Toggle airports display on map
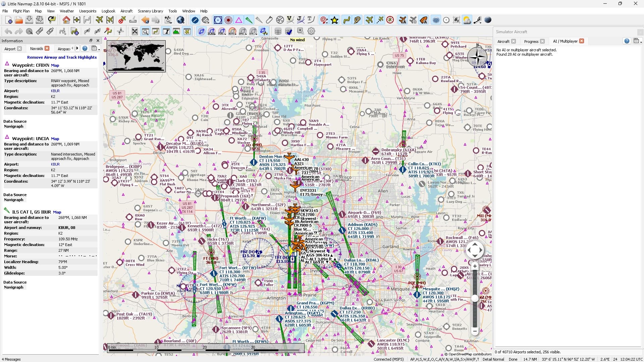This screenshot has width=644, height=362. (x=195, y=20)
